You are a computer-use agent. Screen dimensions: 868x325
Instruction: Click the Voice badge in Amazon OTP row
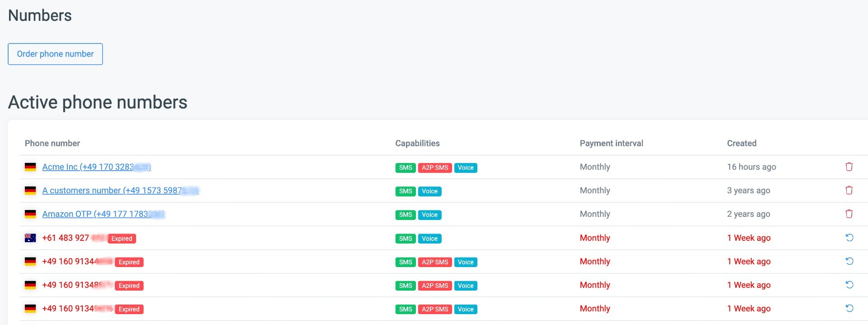tap(429, 215)
